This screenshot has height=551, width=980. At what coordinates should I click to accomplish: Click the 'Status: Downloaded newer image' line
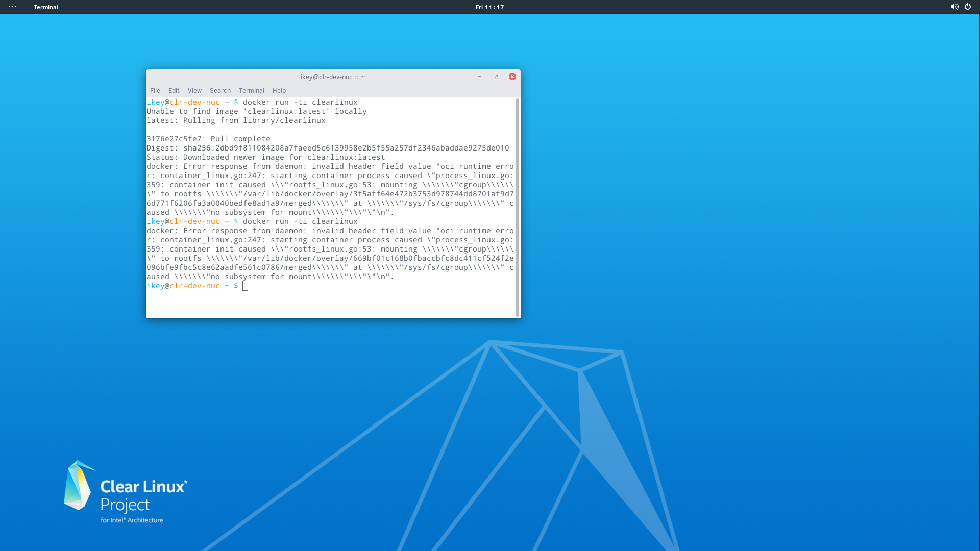pyautogui.click(x=266, y=157)
